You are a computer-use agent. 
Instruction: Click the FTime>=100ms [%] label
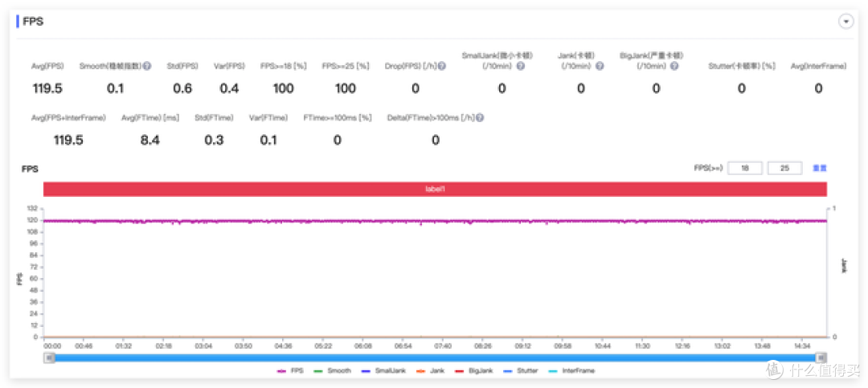coord(338,118)
